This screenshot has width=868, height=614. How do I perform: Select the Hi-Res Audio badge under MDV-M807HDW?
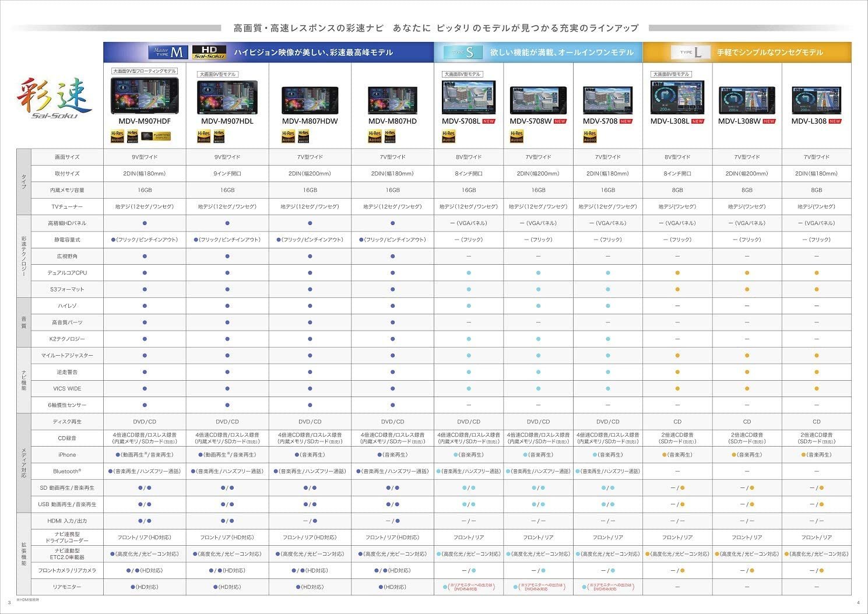[289, 136]
